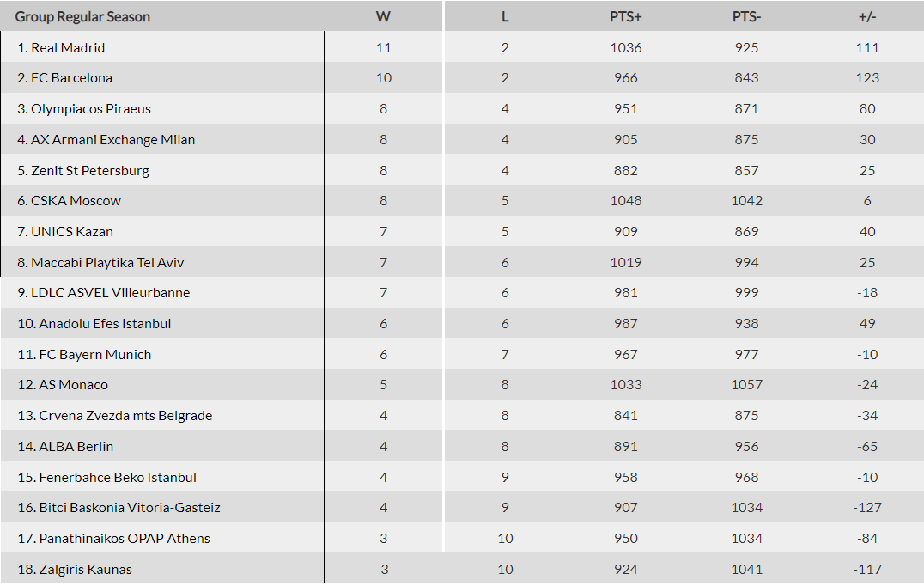924x586 pixels.
Task: Sort by the +/- column header
Action: click(867, 16)
